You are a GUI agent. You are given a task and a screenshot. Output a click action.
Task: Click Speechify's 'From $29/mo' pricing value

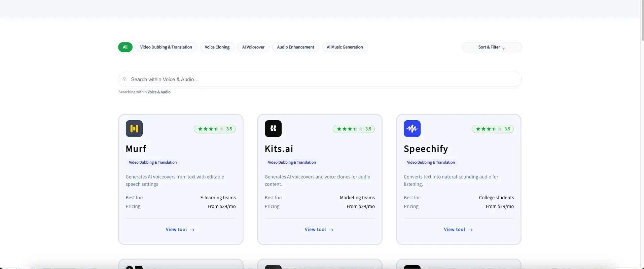(500, 206)
